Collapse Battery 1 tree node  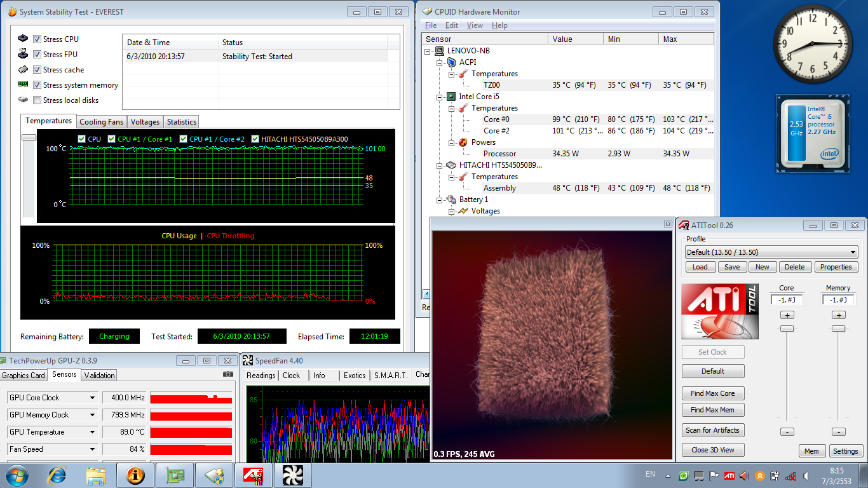point(440,200)
